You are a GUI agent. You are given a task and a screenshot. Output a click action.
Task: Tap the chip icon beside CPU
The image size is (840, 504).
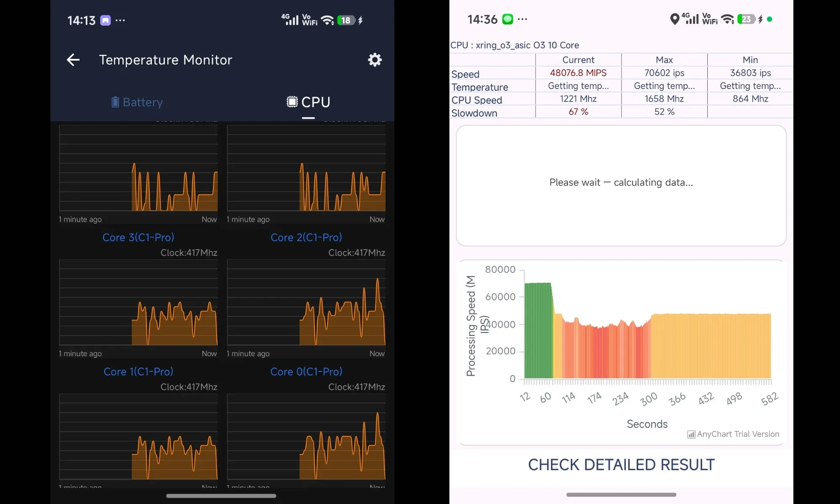(292, 102)
